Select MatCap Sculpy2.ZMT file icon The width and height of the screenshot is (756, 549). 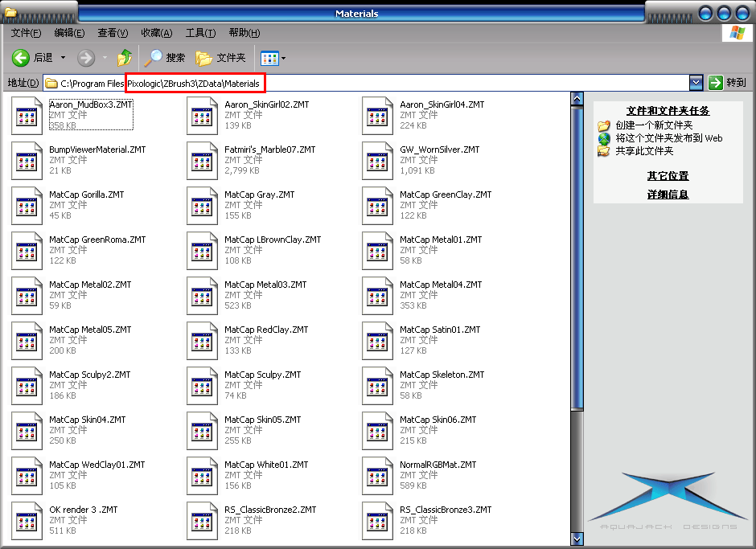(x=27, y=386)
